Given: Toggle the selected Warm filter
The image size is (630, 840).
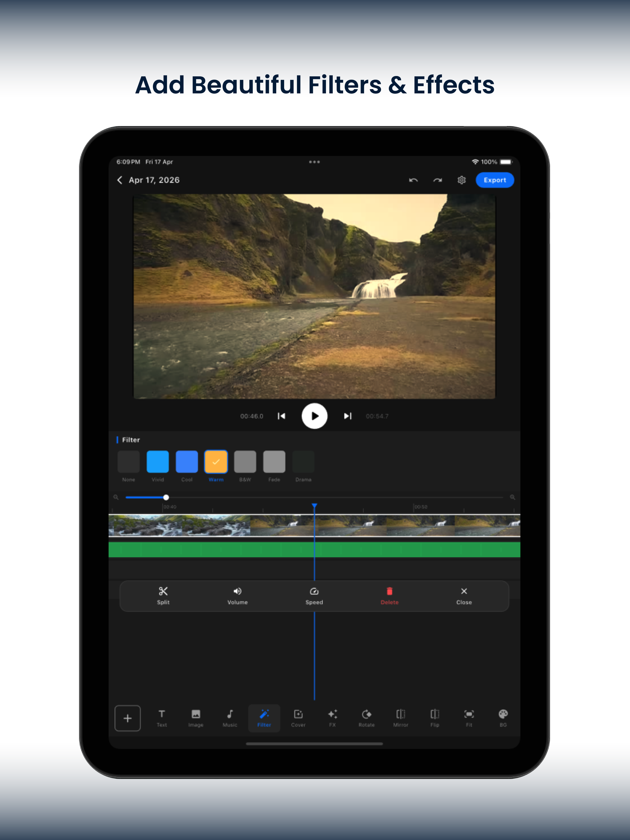Looking at the screenshot, I should coord(216,462).
